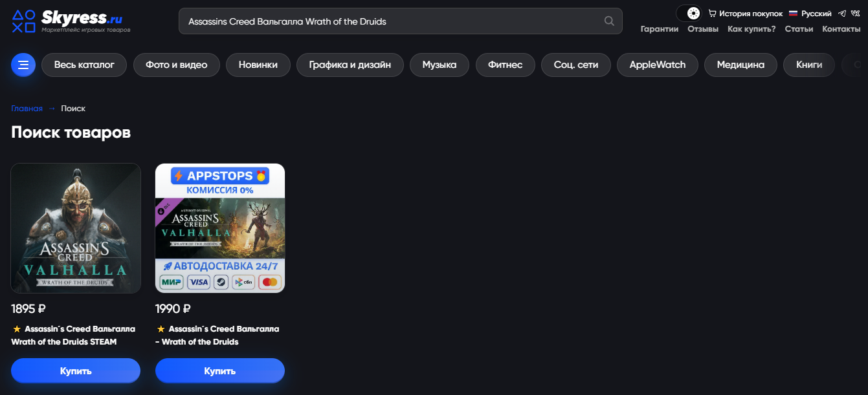The image size is (868, 395).
Task: Open the AppleWatch category
Action: [x=657, y=65]
